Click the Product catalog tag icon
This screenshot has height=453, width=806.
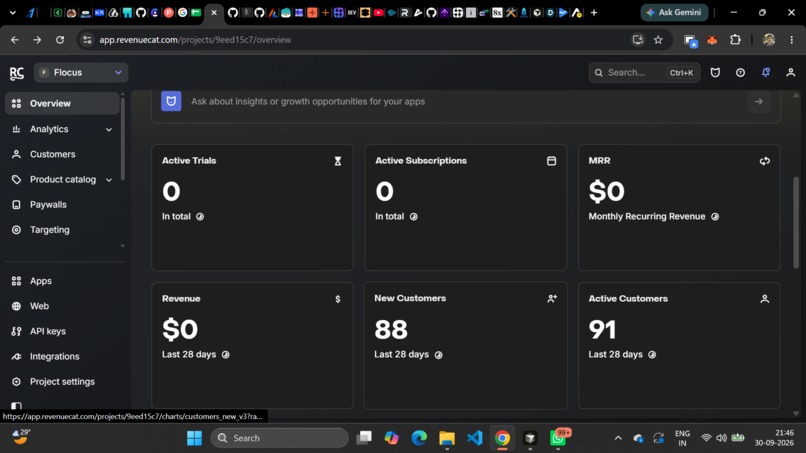[x=16, y=179]
